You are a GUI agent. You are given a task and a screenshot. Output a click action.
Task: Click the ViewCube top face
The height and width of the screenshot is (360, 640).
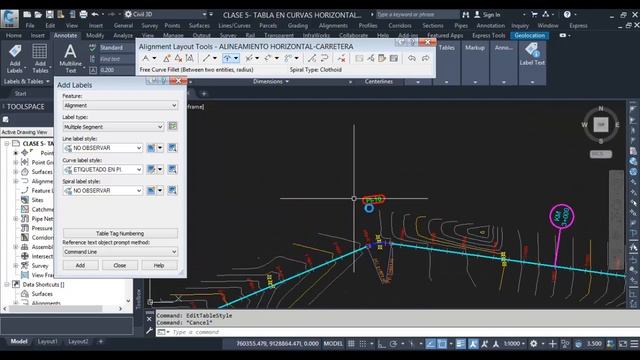click(x=601, y=124)
